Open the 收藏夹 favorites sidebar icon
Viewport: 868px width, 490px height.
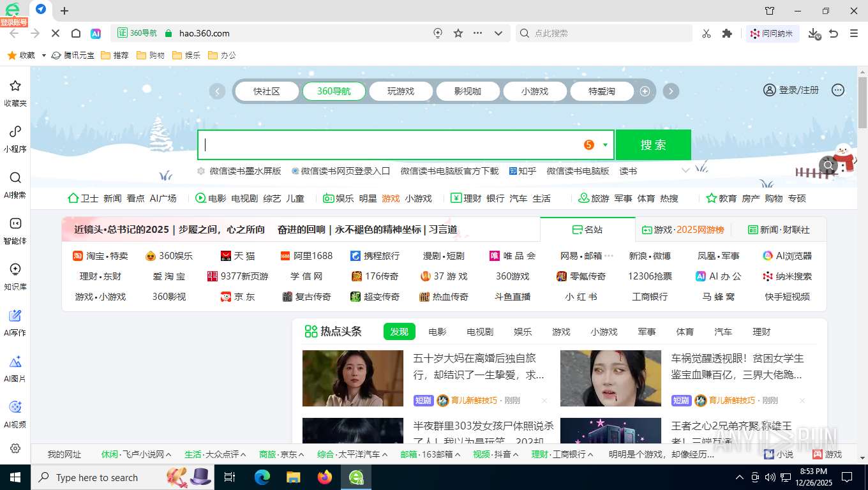[x=15, y=93]
